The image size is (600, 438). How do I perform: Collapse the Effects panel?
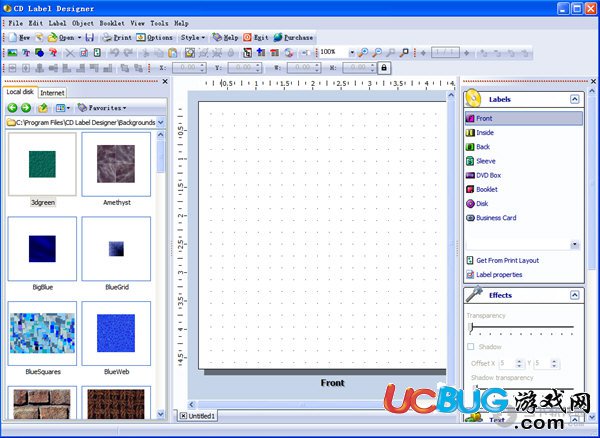tap(575, 295)
